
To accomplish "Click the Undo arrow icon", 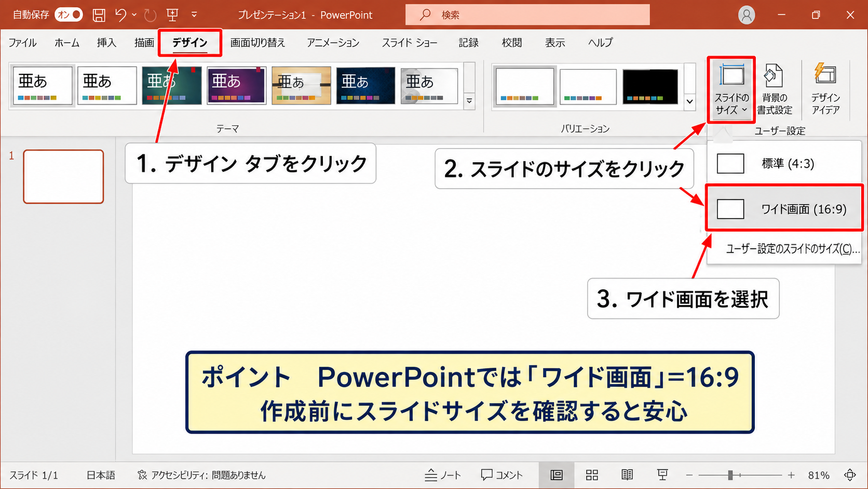I will pyautogui.click(x=120, y=15).
